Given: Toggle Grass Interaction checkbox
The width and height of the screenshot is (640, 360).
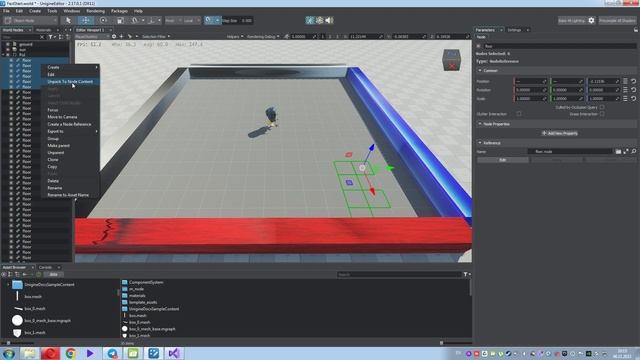Looking at the screenshot, I should click(602, 114).
